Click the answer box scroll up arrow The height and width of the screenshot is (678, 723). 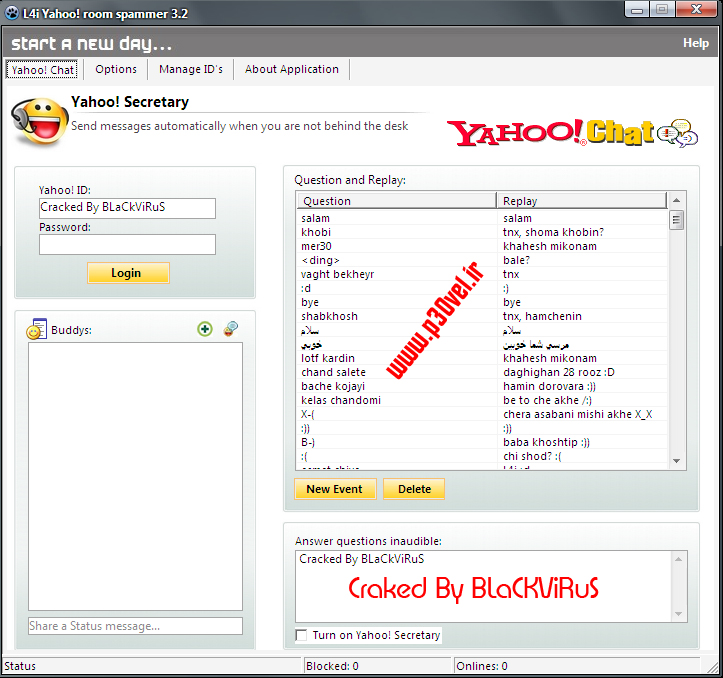(678, 559)
